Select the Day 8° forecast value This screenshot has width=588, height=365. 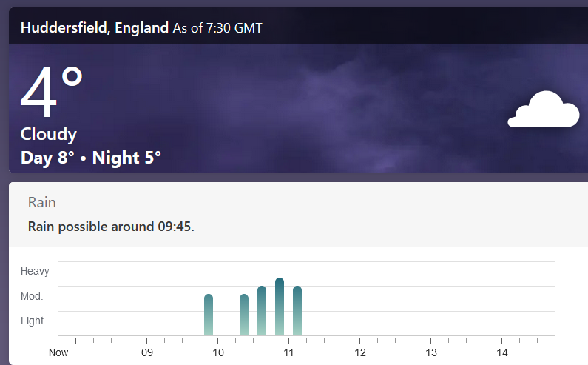pos(47,158)
